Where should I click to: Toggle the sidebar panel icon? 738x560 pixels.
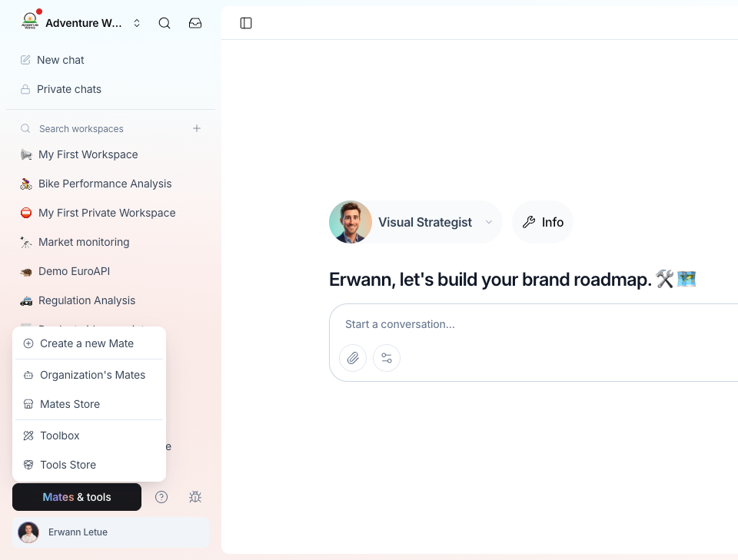coord(246,23)
